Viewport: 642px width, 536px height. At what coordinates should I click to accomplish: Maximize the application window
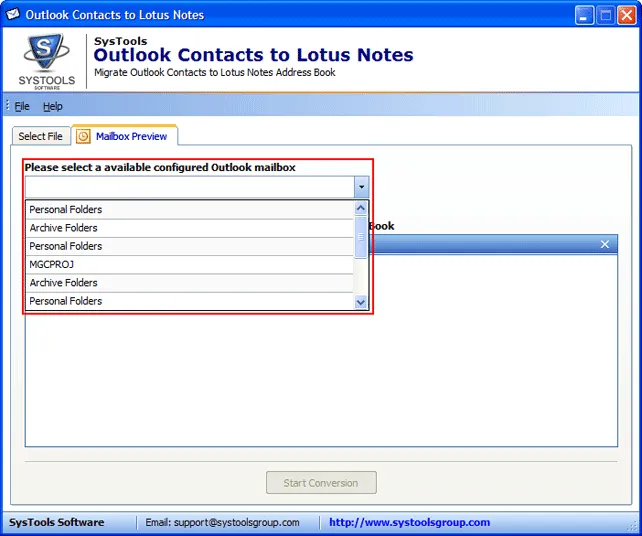pos(605,16)
